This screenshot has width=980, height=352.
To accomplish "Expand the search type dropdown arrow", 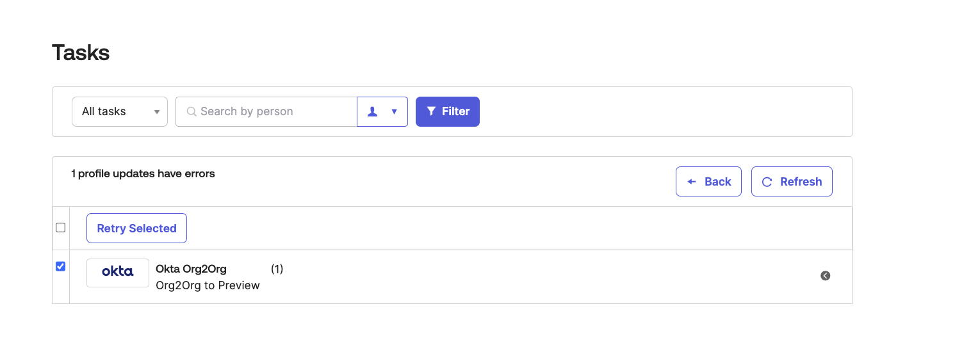I will (x=395, y=111).
